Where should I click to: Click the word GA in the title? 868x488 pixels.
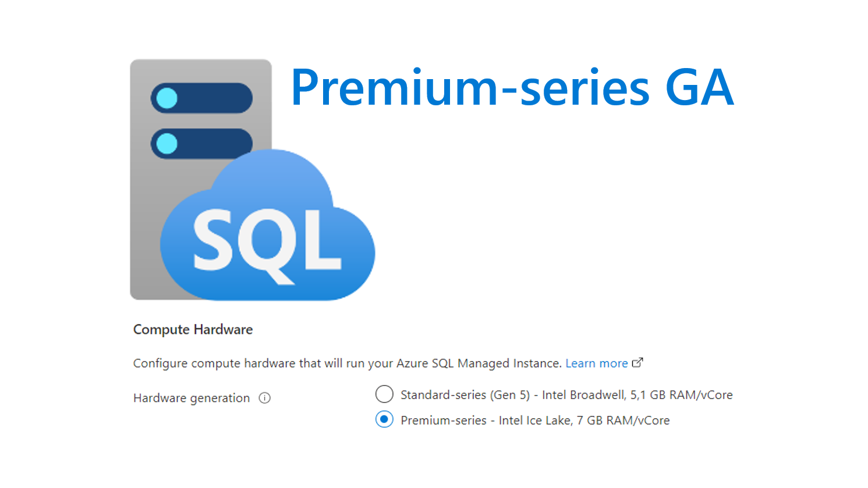[x=699, y=88]
